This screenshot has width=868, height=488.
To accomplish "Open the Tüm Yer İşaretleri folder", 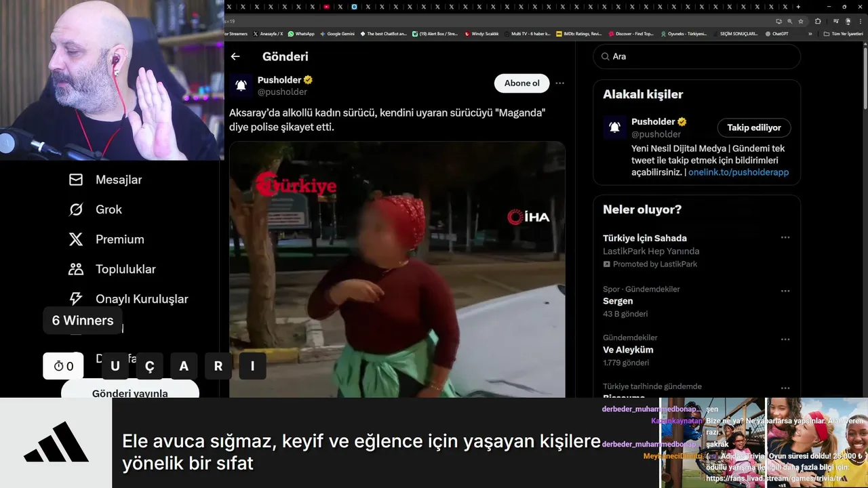I will click(844, 33).
